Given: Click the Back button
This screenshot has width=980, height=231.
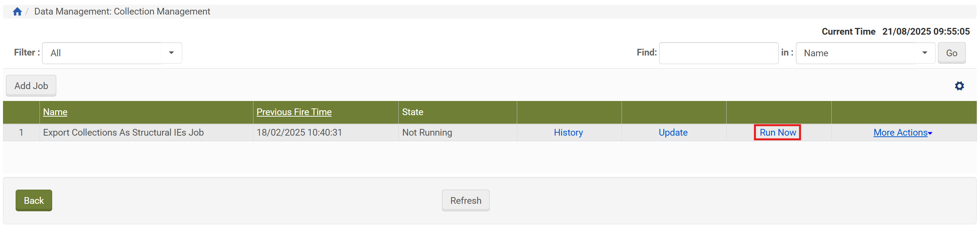Looking at the screenshot, I should point(34,200).
